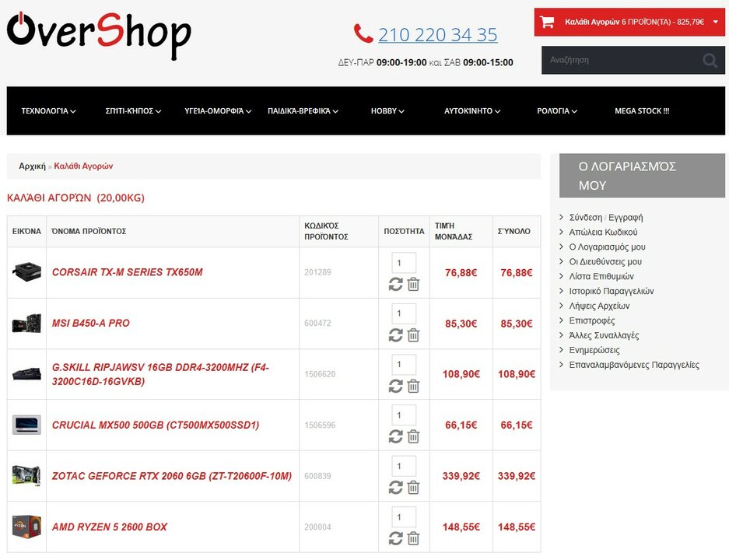Image resolution: width=729 pixels, height=560 pixels.
Task: Open Εγγραφή register link
Action: click(x=626, y=218)
